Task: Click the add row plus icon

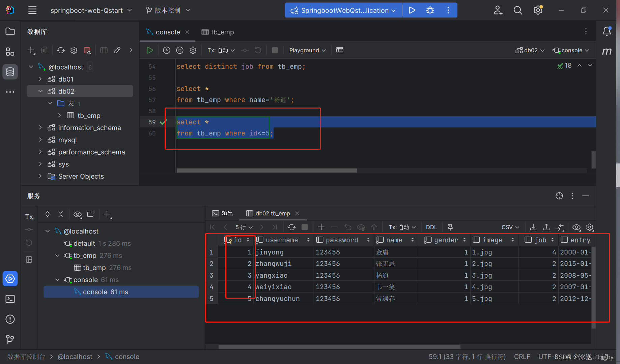Action: click(321, 227)
